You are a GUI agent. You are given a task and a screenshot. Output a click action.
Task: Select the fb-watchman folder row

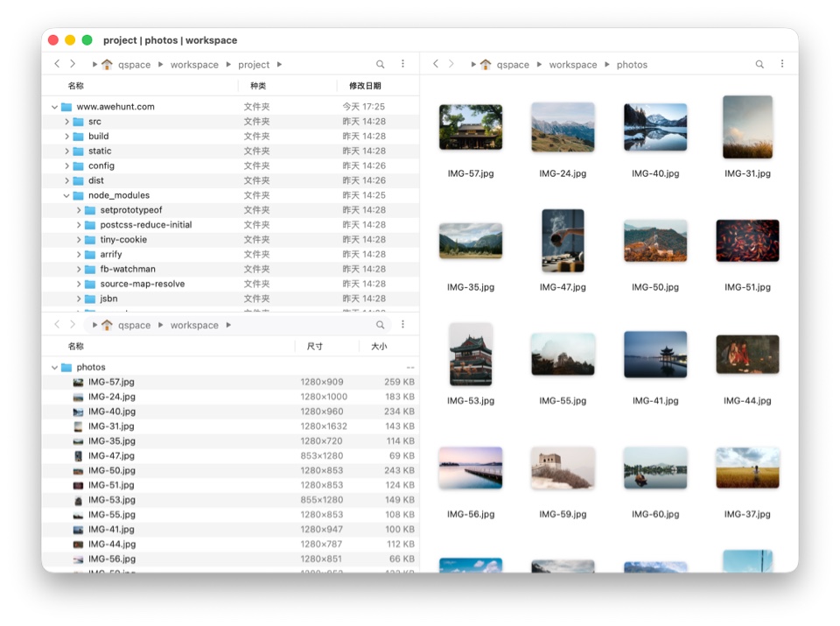coord(128,269)
